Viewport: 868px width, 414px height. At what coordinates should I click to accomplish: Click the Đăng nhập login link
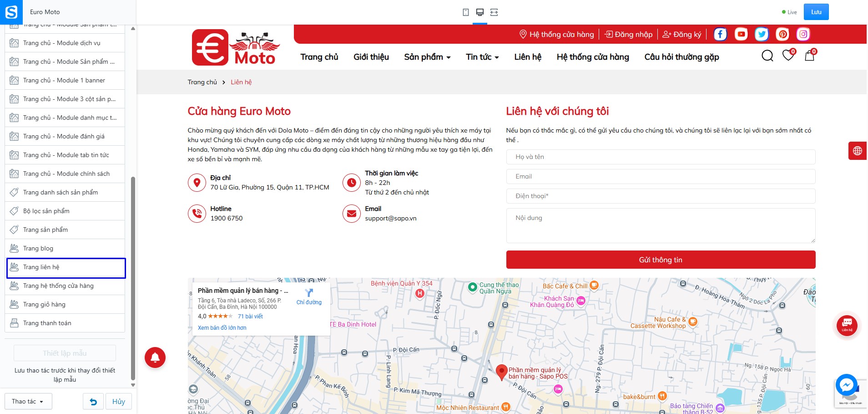pyautogui.click(x=629, y=34)
